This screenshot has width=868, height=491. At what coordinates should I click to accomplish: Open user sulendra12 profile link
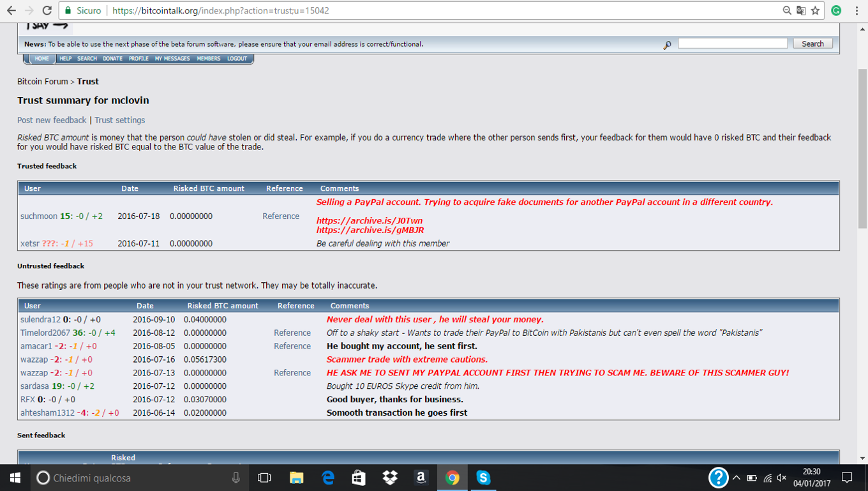40,319
